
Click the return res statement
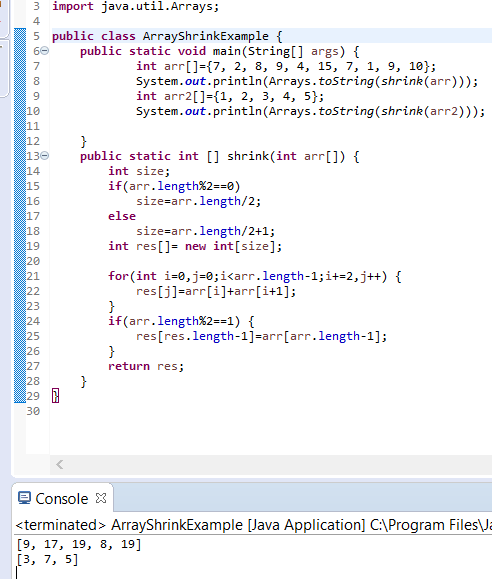coord(146,366)
